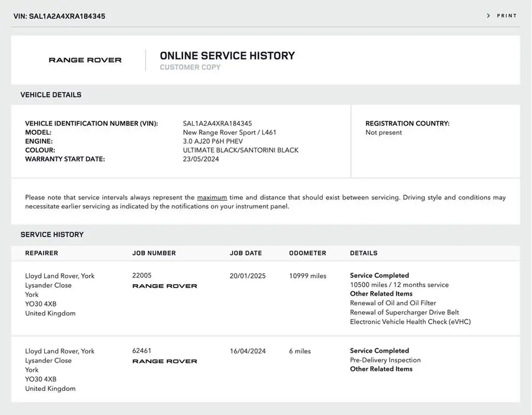532x415 pixels.
Task: Click the Model label
Action: pyautogui.click(x=38, y=132)
